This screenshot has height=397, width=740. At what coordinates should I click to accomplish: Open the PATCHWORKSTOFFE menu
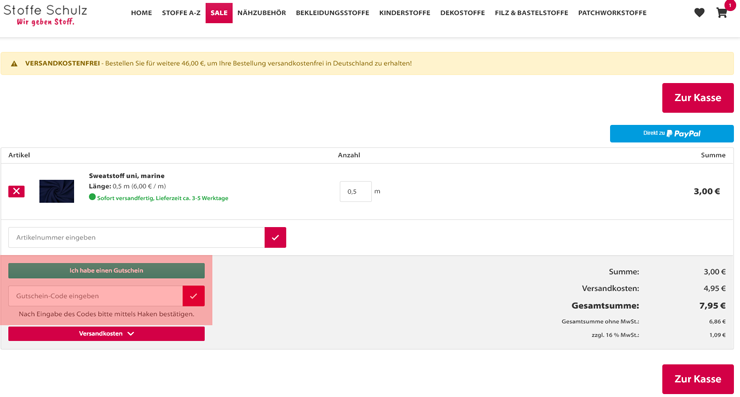click(612, 13)
